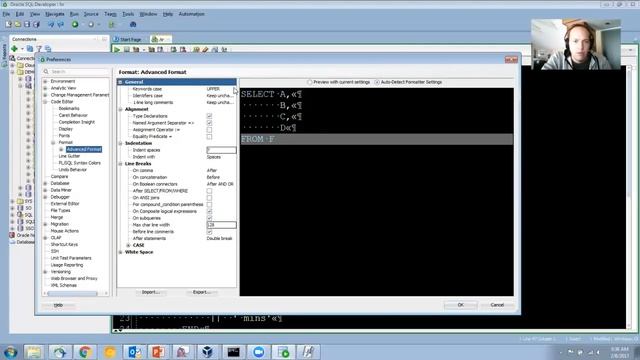The height and width of the screenshot is (360, 640).
Task: Open the Tools menu
Action: (128, 14)
